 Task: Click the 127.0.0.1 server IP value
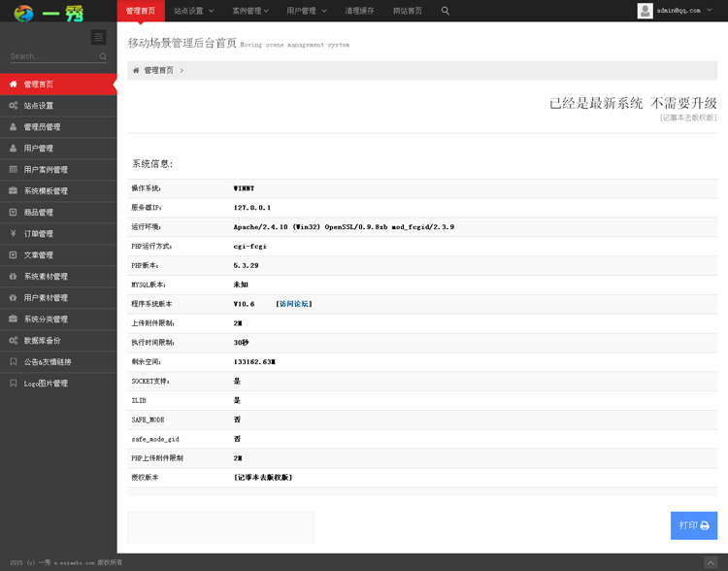(x=252, y=208)
